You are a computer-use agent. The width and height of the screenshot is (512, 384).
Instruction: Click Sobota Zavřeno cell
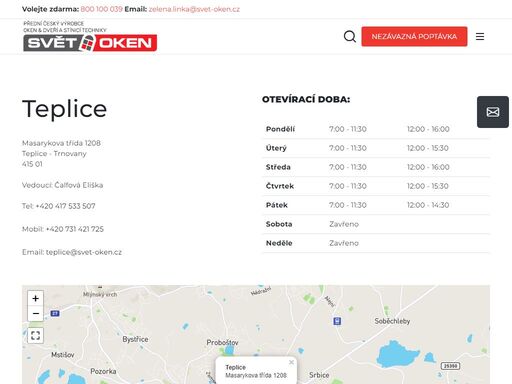(x=344, y=224)
